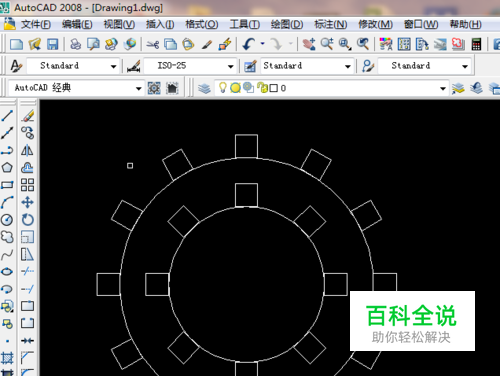Select the Circle draw tool
This screenshot has height=376, width=500.
(7, 220)
